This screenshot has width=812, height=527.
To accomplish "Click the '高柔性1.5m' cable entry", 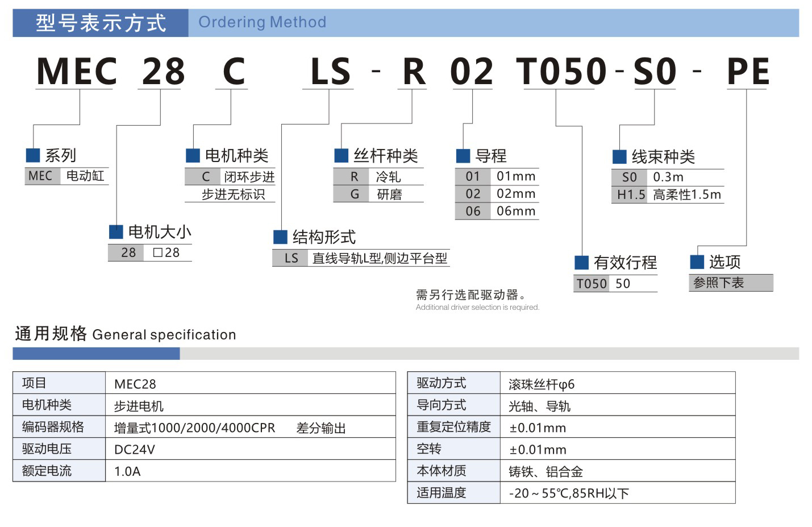I will tap(687, 194).
